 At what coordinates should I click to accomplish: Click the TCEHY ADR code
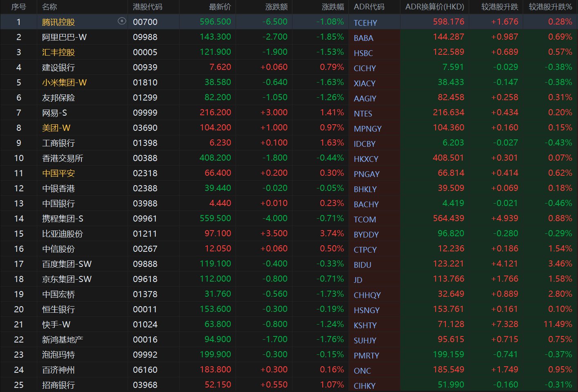click(x=365, y=23)
